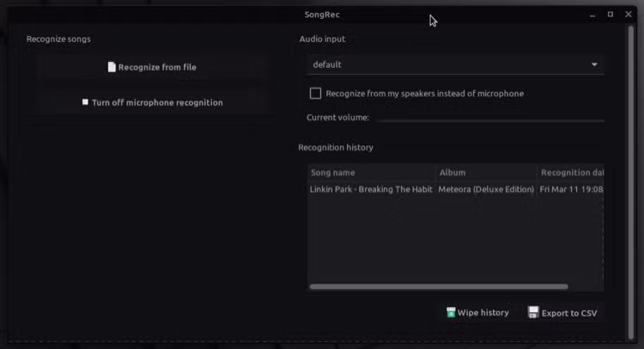Select the Linkin Park - Breaking The Habit entry
The height and width of the screenshot is (349, 644).
click(x=455, y=189)
